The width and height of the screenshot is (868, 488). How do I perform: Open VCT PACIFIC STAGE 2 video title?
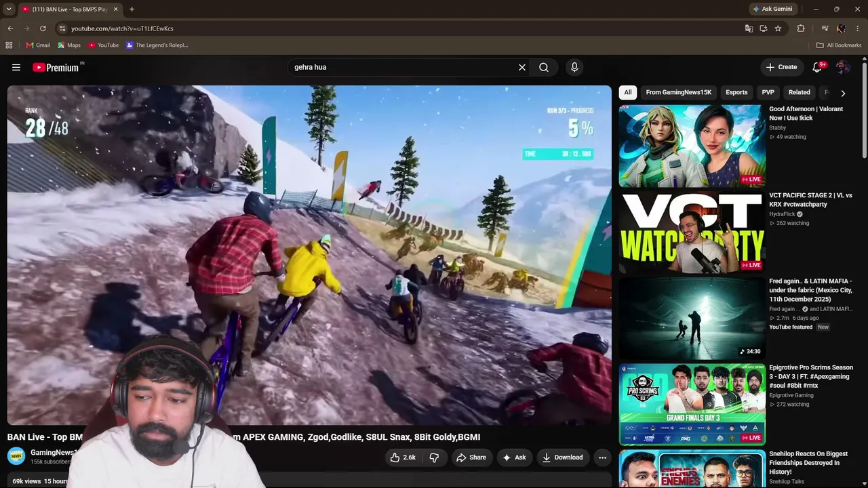point(810,200)
